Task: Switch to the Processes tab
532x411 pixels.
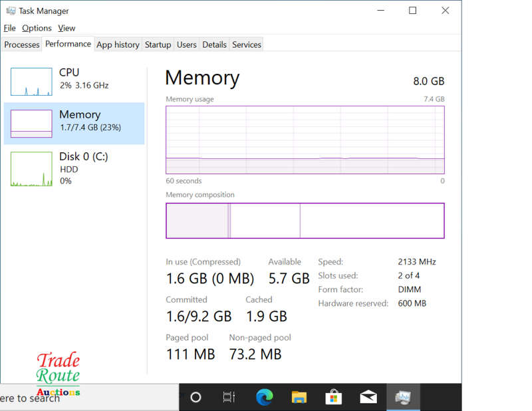Action: 22,45
